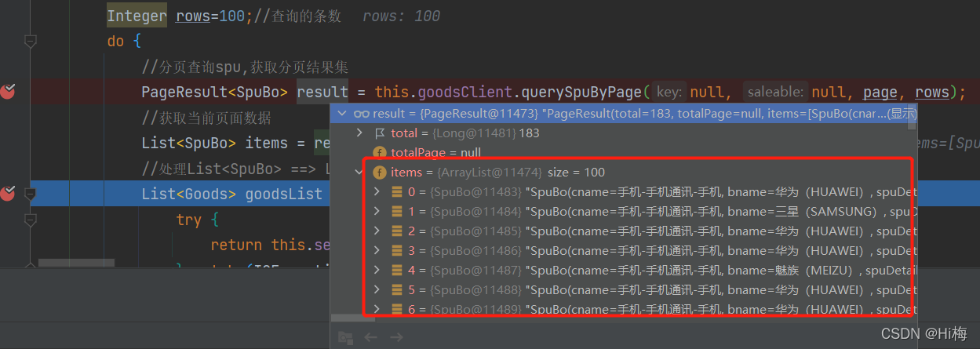The height and width of the screenshot is (349, 980).
Task: Click the forward arrow in popup footer
Action: [x=396, y=337]
